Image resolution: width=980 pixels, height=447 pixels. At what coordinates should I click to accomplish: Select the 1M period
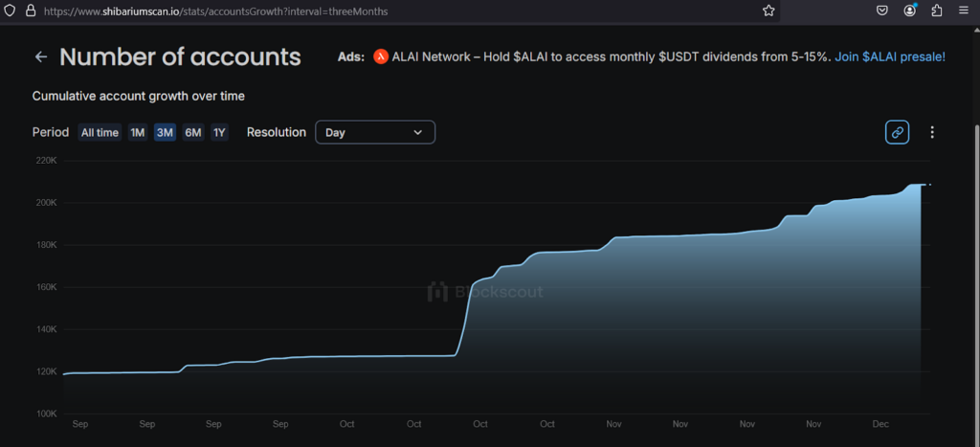[x=137, y=132]
